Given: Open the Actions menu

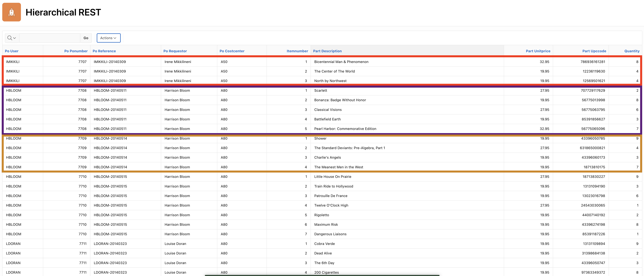Looking at the screenshot, I should tap(108, 38).
